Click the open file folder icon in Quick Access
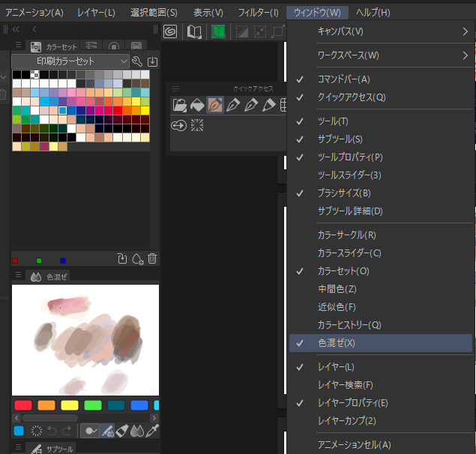The width and height of the screenshot is (476, 454). point(179,106)
